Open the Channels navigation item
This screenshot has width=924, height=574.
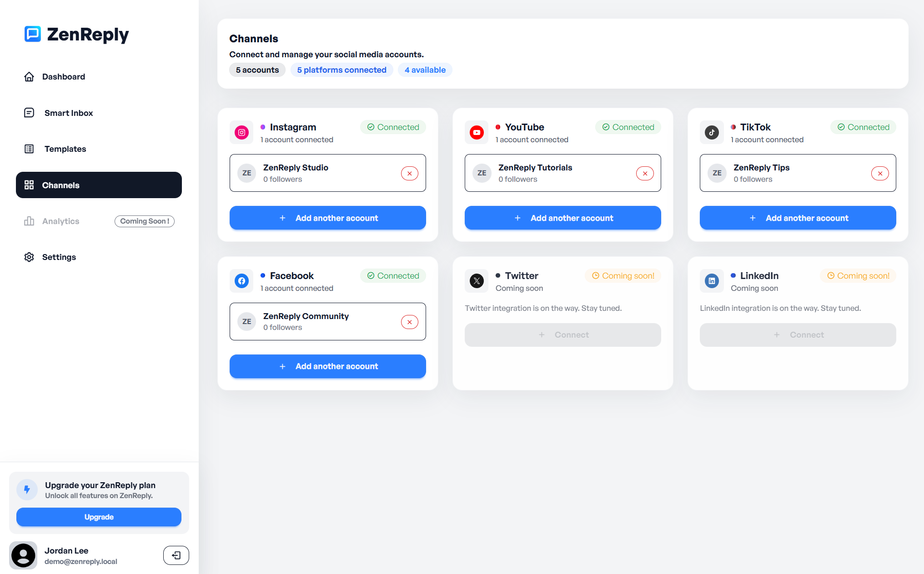click(60, 185)
